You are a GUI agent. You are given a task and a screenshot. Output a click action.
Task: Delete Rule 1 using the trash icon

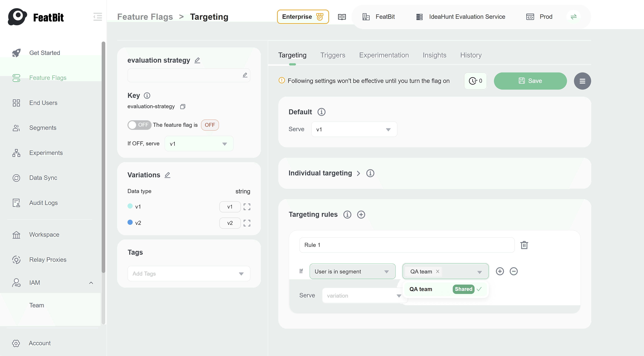point(524,245)
